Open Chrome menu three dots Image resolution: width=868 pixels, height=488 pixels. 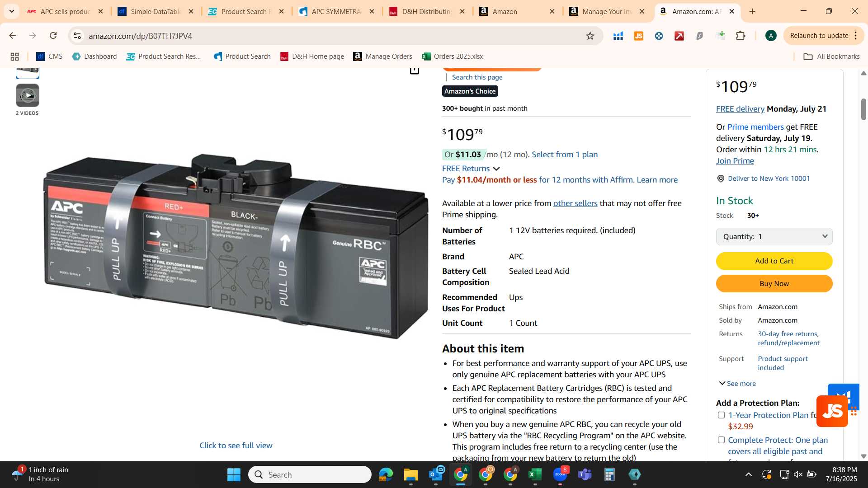click(x=856, y=36)
